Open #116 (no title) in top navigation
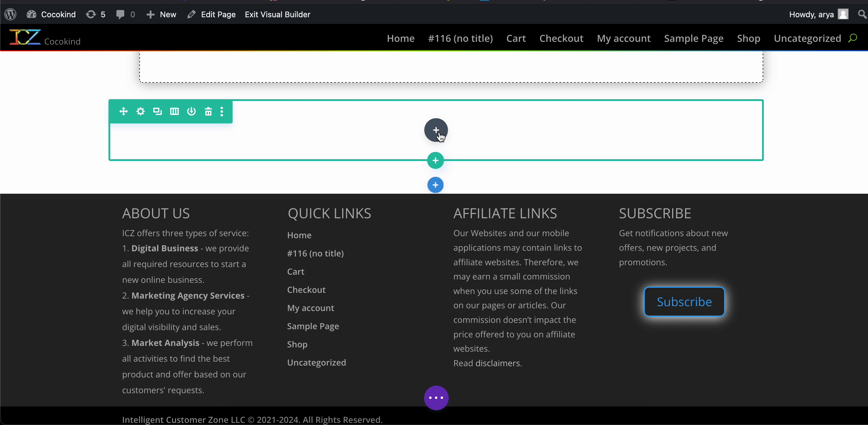Screen dimensions: 868x425 coord(460,38)
